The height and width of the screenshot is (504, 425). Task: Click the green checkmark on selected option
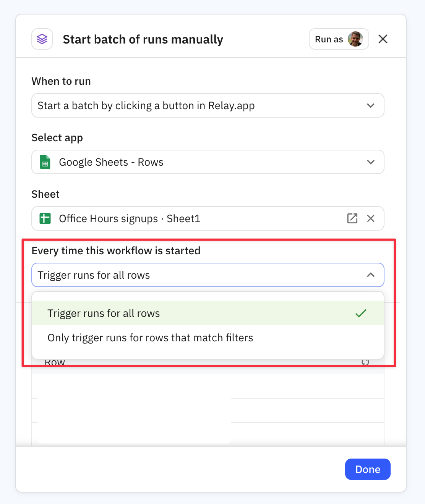(360, 313)
